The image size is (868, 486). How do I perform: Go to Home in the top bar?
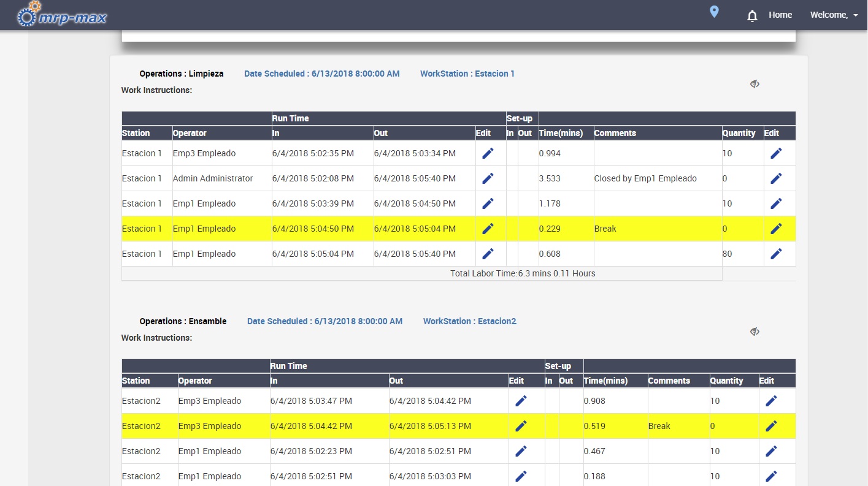[x=780, y=15]
